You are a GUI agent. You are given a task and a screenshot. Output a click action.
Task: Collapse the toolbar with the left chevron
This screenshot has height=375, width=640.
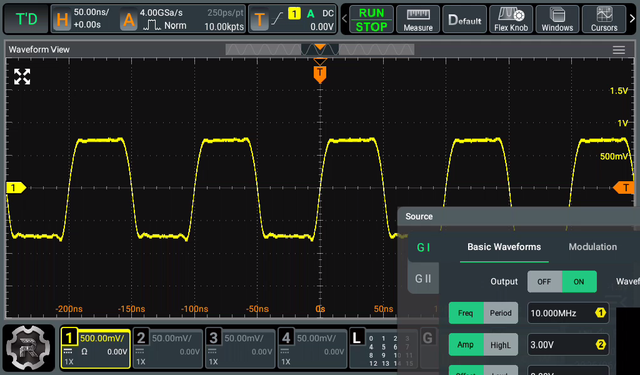pyautogui.click(x=344, y=19)
